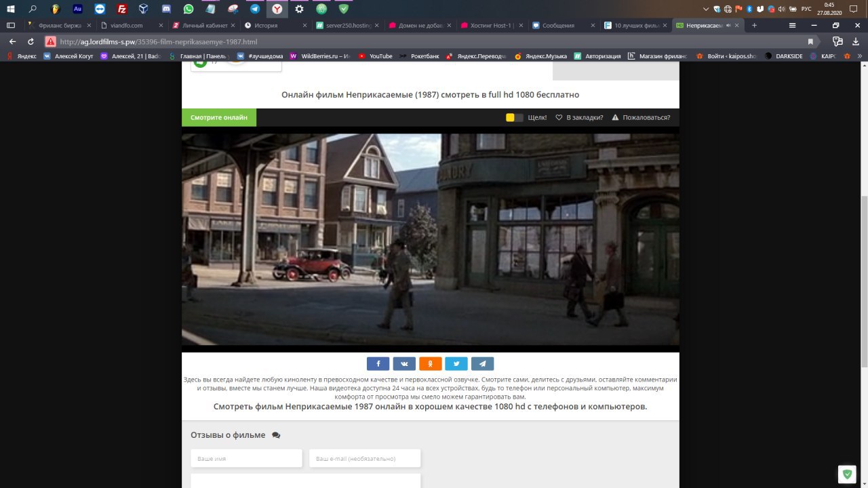This screenshot has height=488, width=868.
Task: Click the green shield badge at bottom right
Action: tap(846, 474)
